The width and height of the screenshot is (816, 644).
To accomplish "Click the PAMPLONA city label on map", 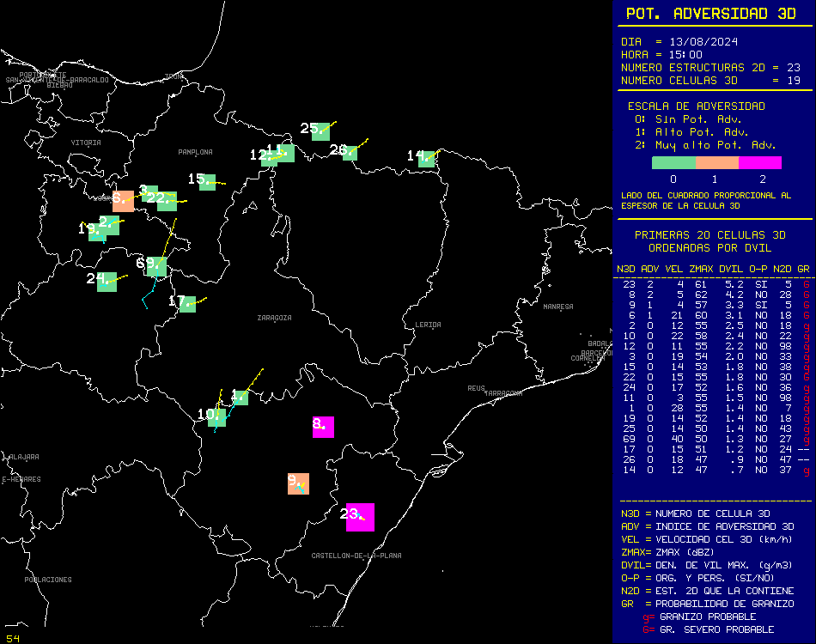I will pos(195,152).
